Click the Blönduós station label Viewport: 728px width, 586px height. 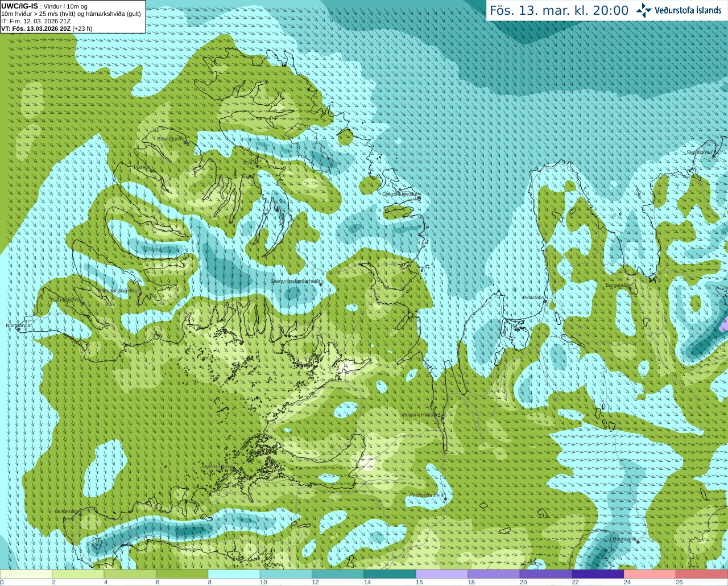533,298
